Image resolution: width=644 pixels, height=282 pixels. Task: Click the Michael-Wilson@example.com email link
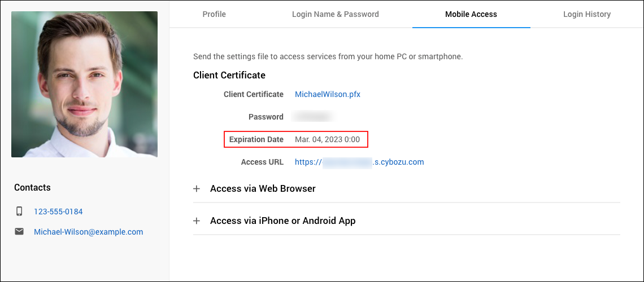click(88, 232)
